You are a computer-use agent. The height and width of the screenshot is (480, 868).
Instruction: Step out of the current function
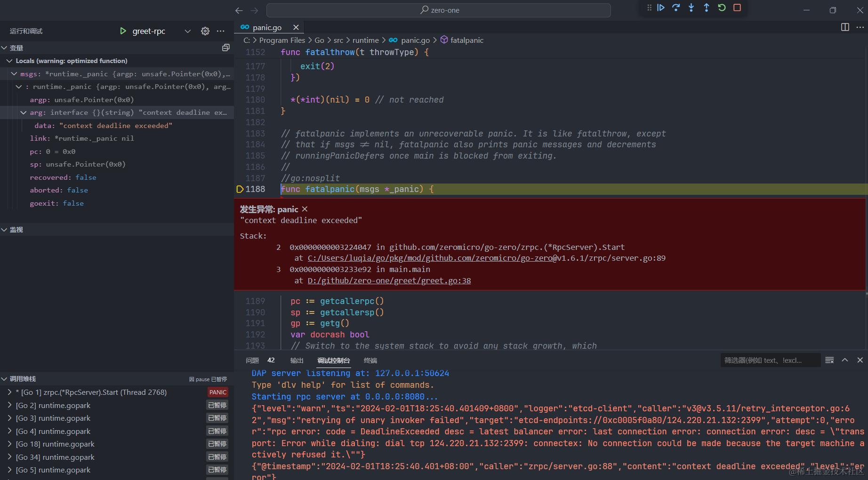[x=706, y=8]
